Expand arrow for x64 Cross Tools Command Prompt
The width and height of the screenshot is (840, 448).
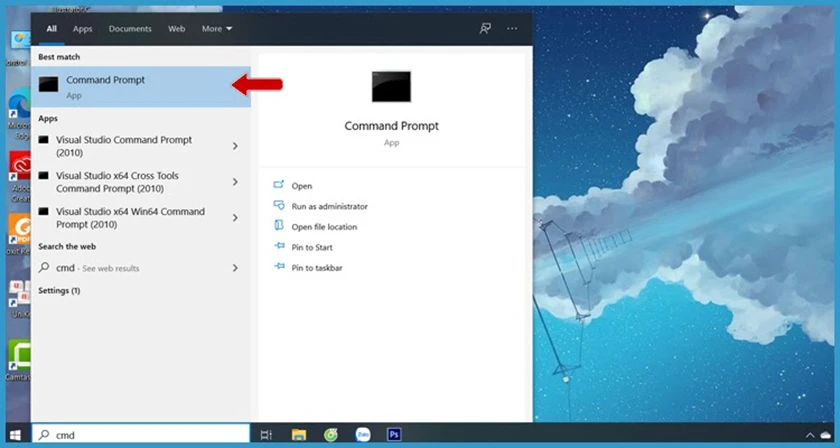235,182
